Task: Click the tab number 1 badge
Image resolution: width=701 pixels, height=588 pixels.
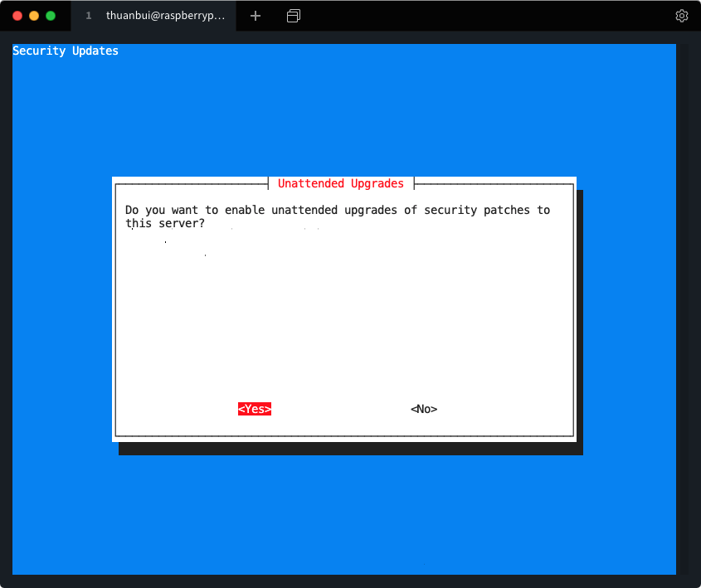Action: pyautogui.click(x=89, y=16)
